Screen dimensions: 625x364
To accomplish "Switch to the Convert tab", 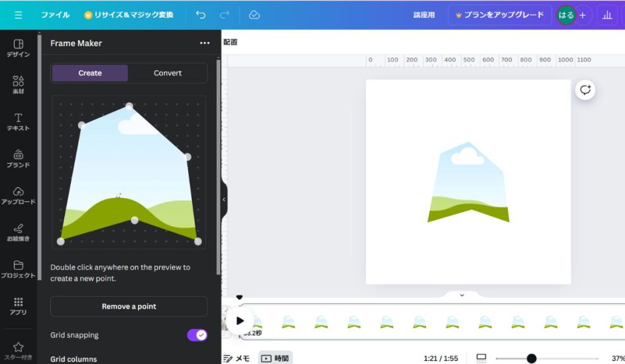I will coord(167,73).
